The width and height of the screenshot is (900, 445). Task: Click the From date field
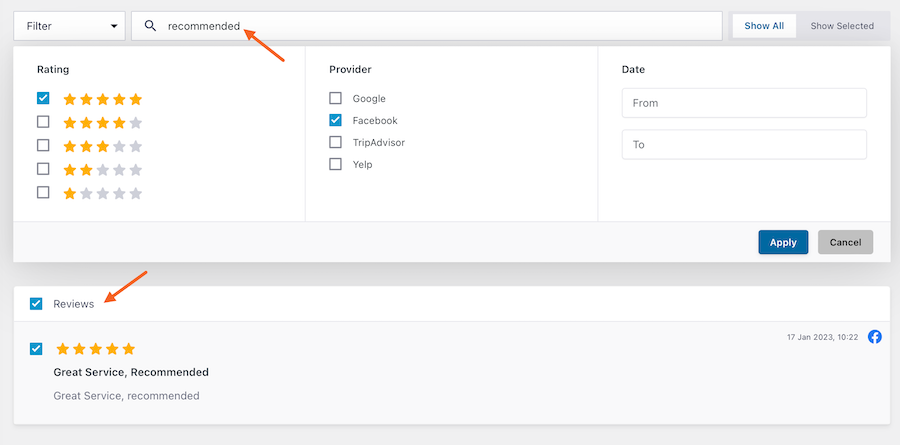(x=743, y=103)
